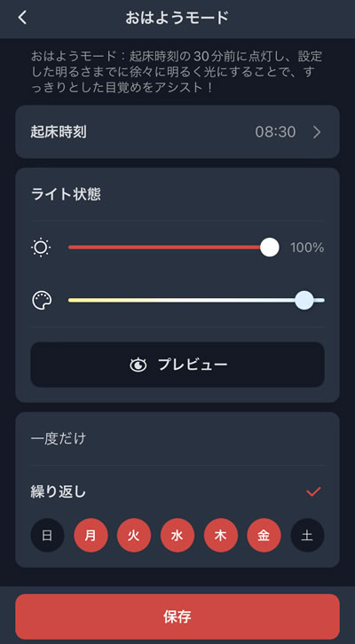Tap the 保存 save button
Screen dimensions: 355x644
(x=177, y=617)
